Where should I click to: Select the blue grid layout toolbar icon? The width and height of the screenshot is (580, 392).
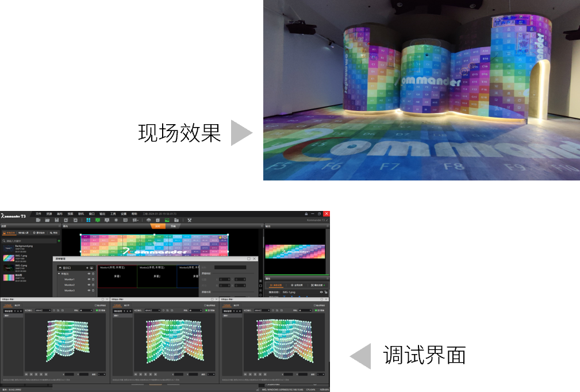(89, 220)
